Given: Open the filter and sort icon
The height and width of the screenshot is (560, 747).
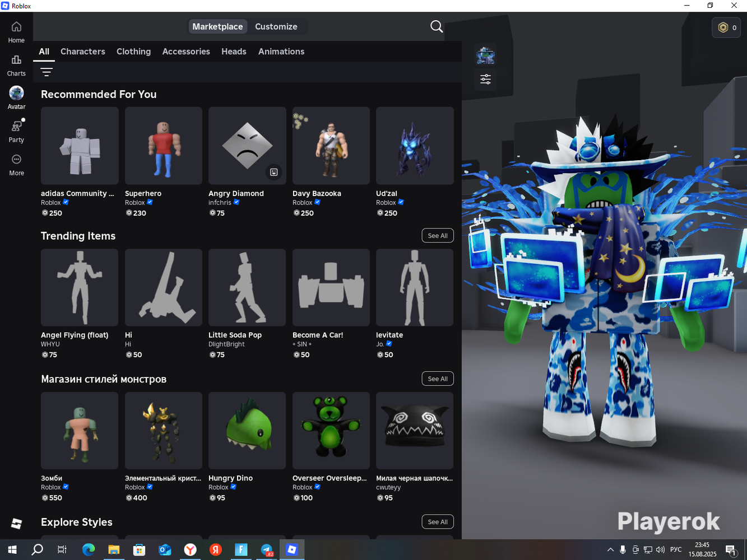Looking at the screenshot, I should coord(47,72).
